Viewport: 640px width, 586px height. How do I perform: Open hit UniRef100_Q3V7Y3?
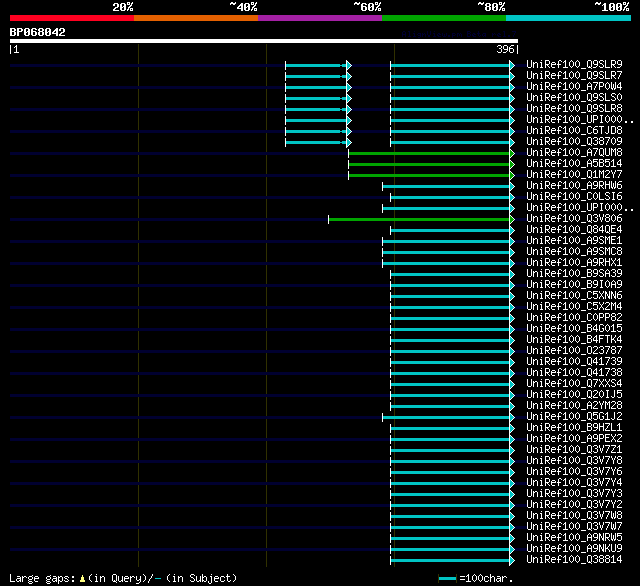574,494
